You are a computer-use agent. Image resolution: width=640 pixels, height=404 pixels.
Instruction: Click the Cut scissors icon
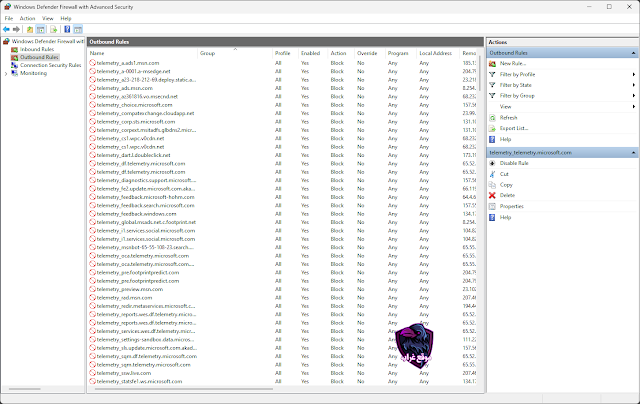492,174
